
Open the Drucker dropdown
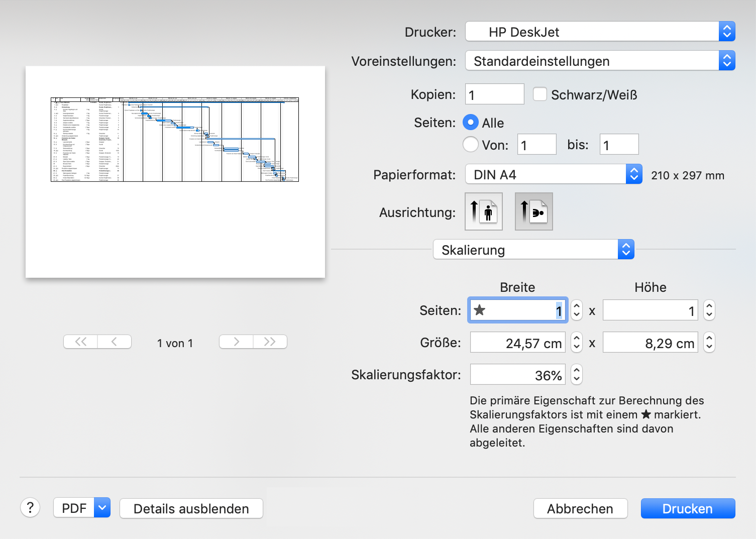point(600,32)
